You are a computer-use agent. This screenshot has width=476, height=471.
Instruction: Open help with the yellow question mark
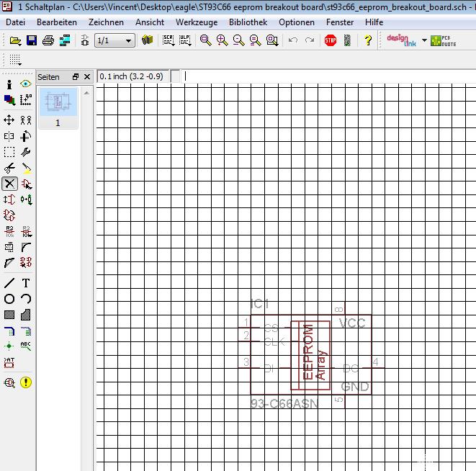tap(368, 40)
